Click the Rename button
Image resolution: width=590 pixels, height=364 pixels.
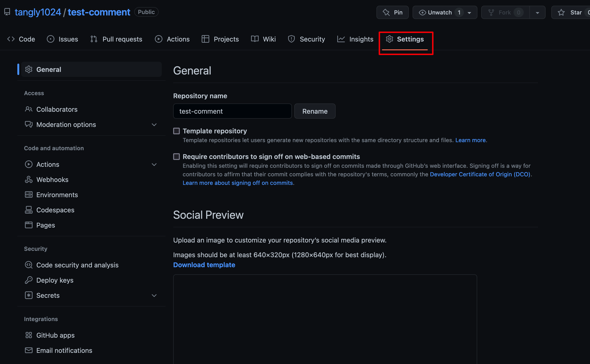[315, 111]
